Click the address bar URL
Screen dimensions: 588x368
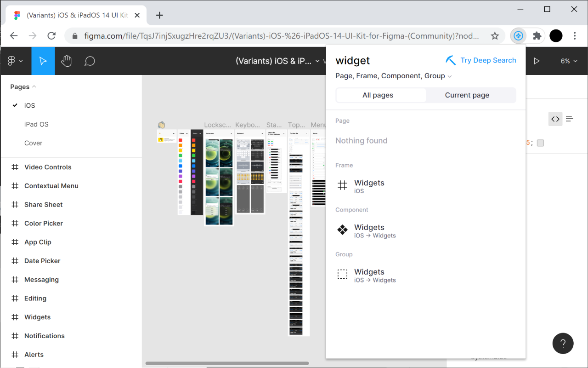(282, 36)
